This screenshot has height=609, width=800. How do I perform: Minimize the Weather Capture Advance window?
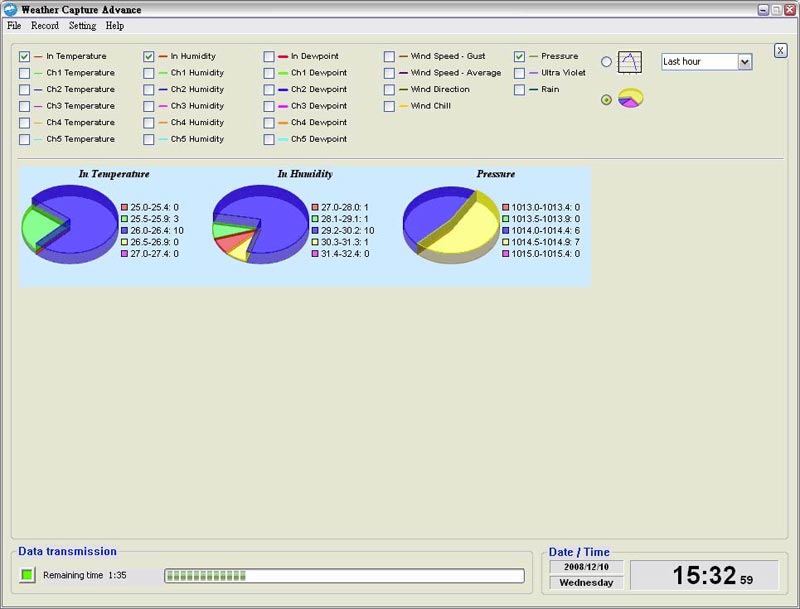[x=763, y=10]
